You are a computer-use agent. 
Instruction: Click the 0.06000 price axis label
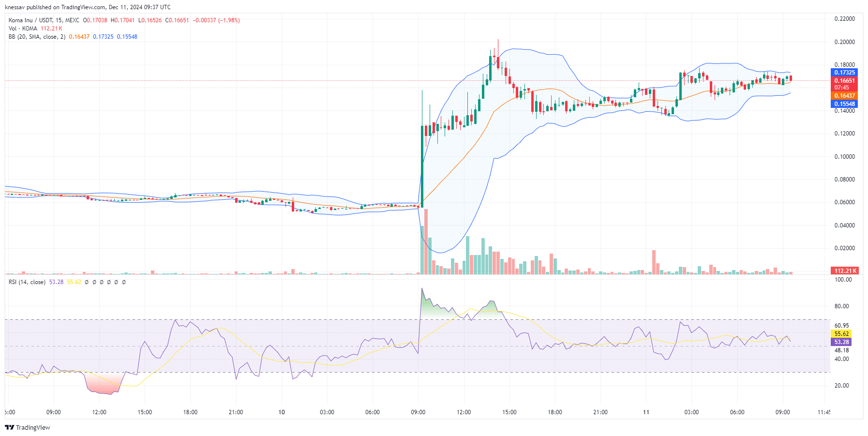point(844,202)
